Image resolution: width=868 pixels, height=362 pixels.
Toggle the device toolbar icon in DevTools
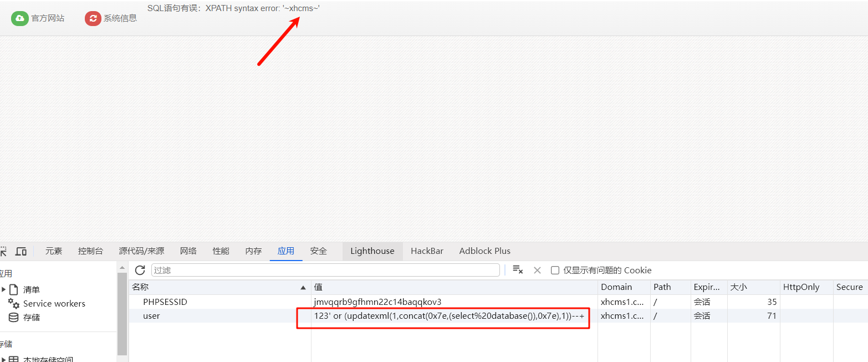point(21,251)
